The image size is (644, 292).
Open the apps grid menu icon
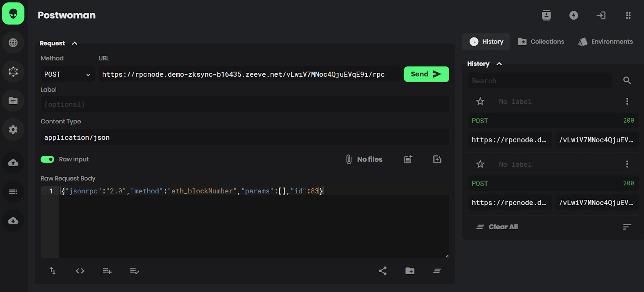pos(628,15)
